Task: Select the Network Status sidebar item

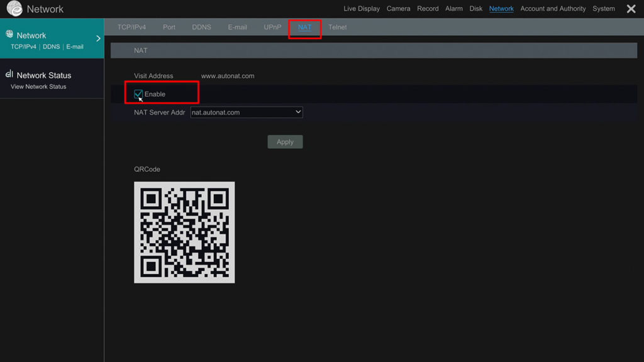Action: click(52, 79)
